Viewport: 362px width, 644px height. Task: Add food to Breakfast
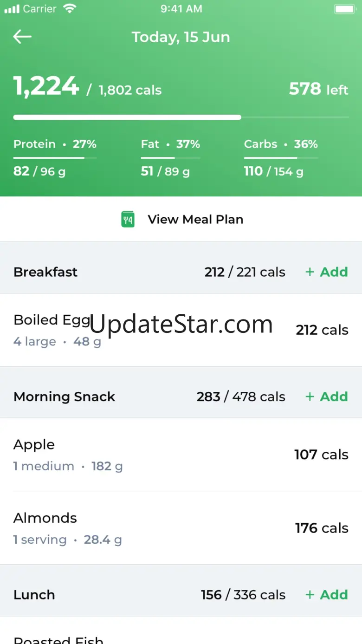point(327,272)
